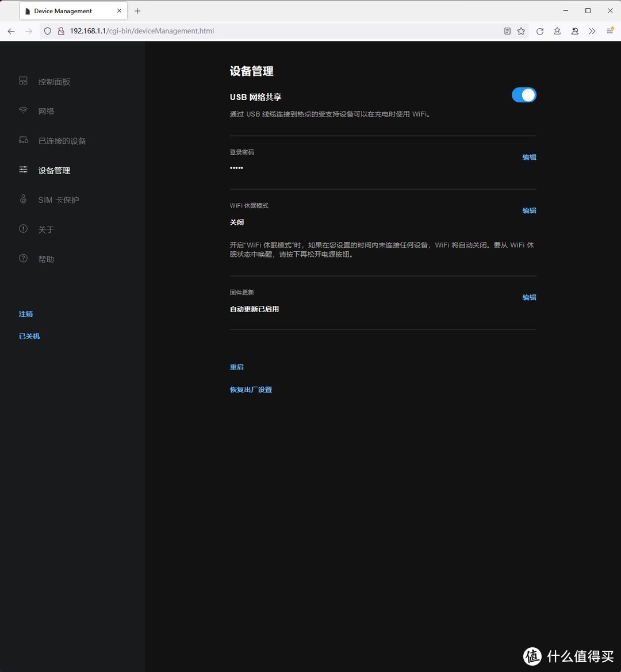
Task: Open 已连接的设备 connected devices icon
Action: coord(23,140)
